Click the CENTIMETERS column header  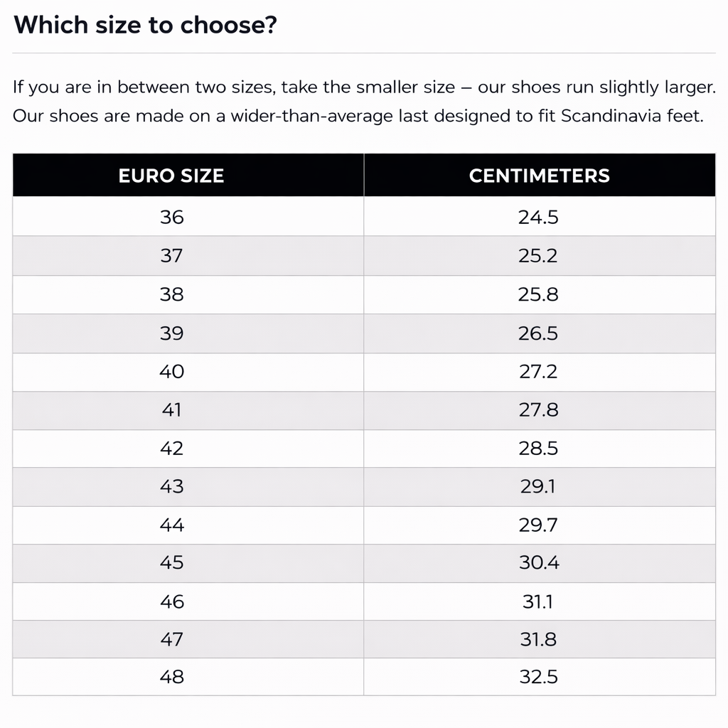click(x=539, y=176)
